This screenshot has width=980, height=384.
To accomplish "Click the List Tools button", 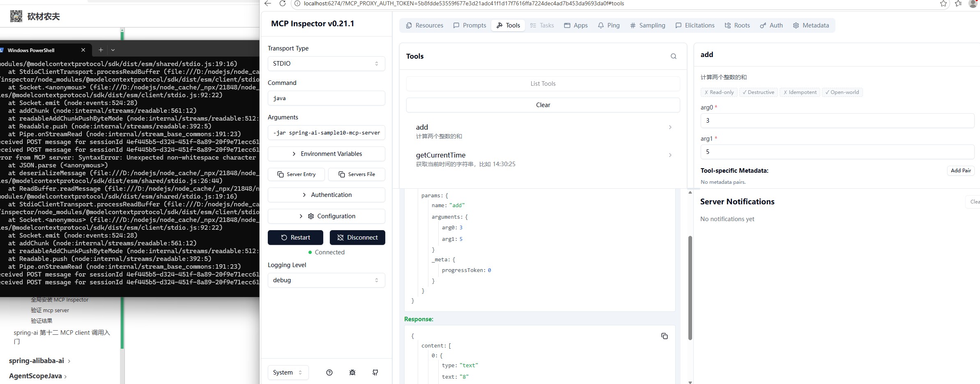I will coord(543,84).
